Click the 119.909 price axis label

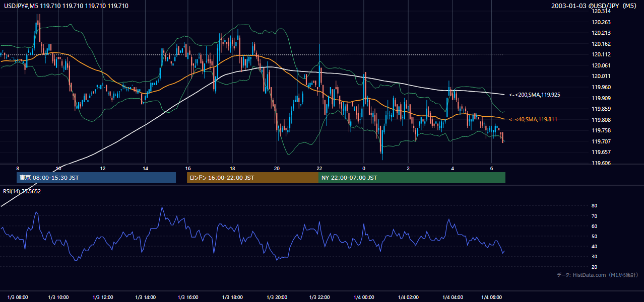[x=602, y=98]
